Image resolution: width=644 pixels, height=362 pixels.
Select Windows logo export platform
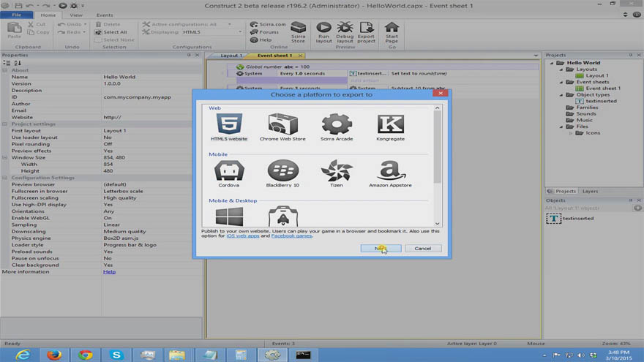click(x=229, y=216)
